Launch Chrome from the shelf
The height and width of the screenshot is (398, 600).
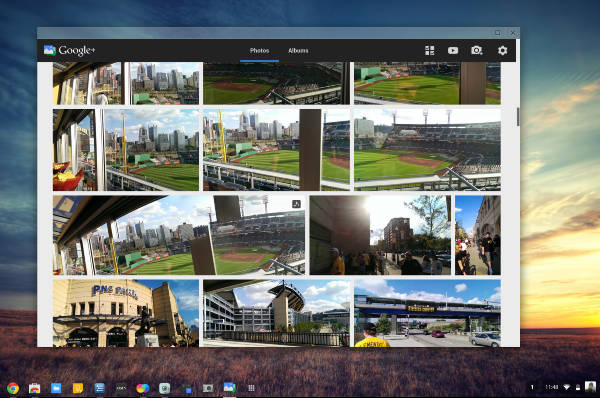coord(13,388)
